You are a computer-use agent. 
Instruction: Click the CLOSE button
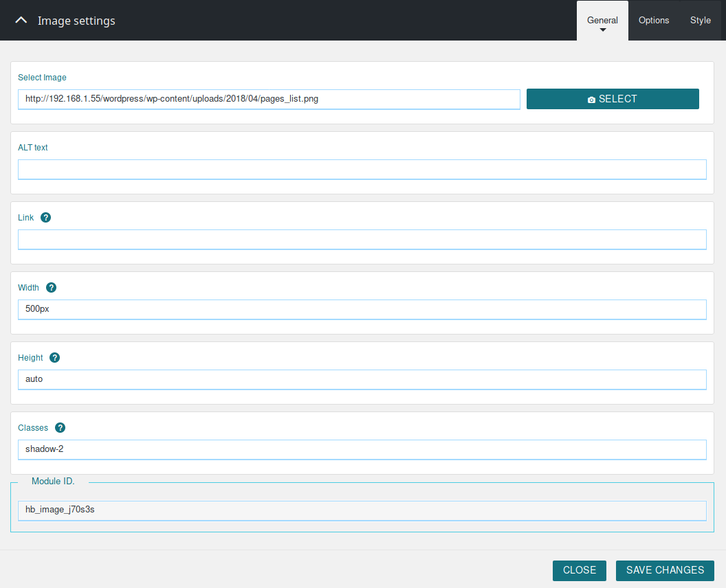tap(579, 570)
